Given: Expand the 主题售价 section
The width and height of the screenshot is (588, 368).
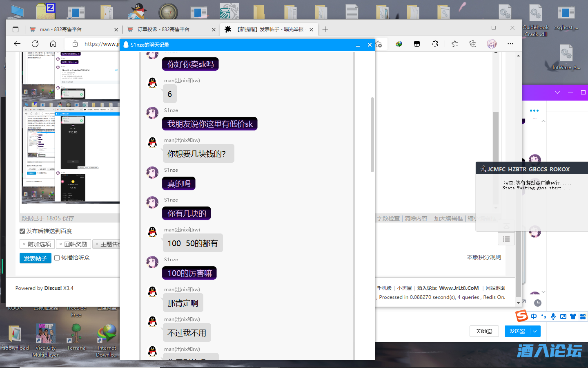Looking at the screenshot, I should (107, 244).
